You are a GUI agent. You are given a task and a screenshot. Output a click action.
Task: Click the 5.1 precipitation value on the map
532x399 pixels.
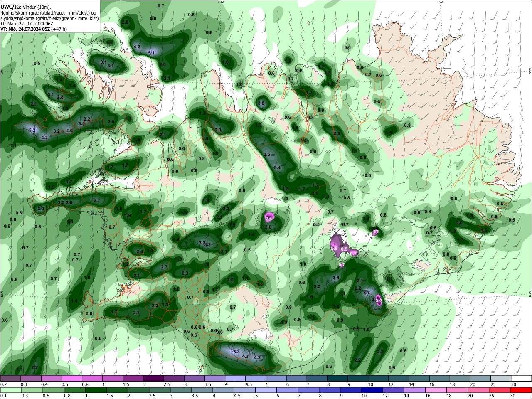(x=151, y=53)
